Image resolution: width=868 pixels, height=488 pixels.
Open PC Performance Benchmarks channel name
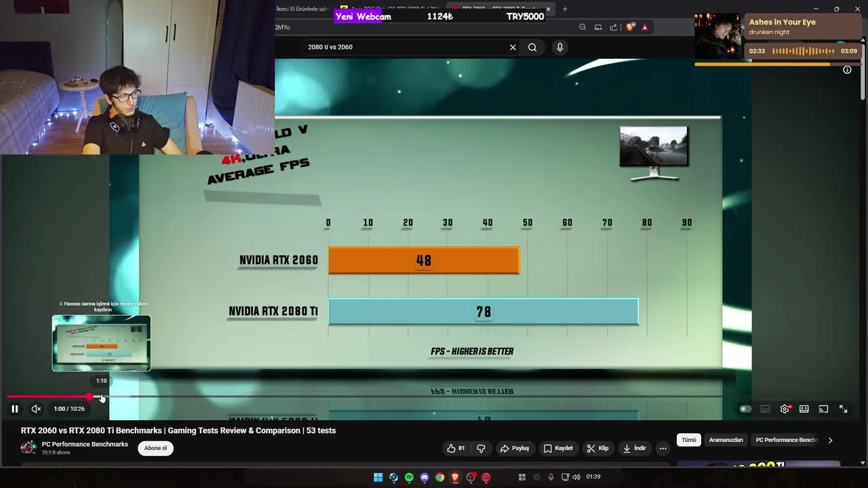click(x=85, y=445)
